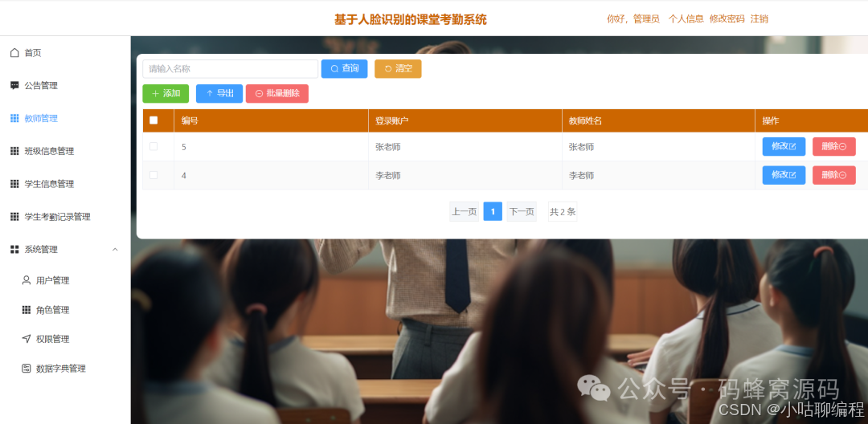This screenshot has height=424, width=868.
Task: Click the arrow icon beside 权限管理
Action: [26, 339]
